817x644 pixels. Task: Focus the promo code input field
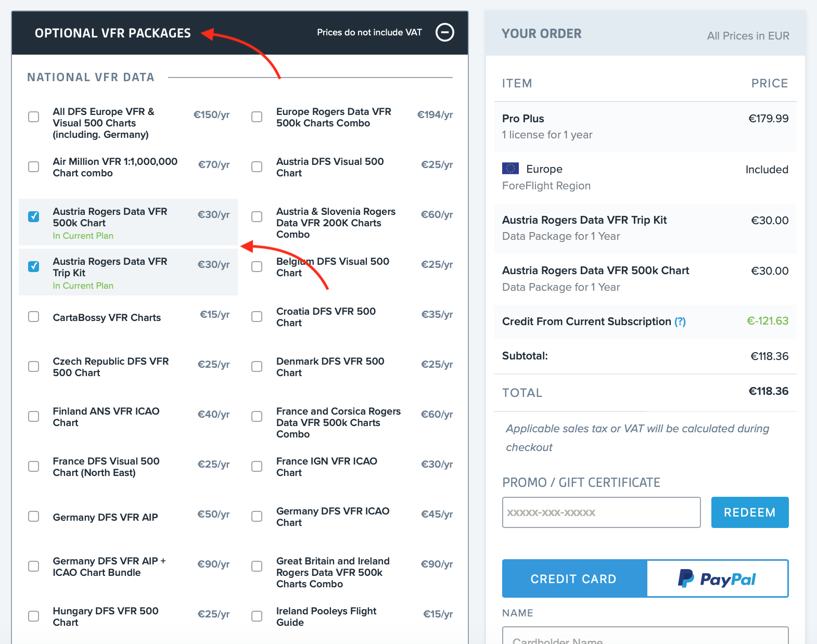(601, 512)
